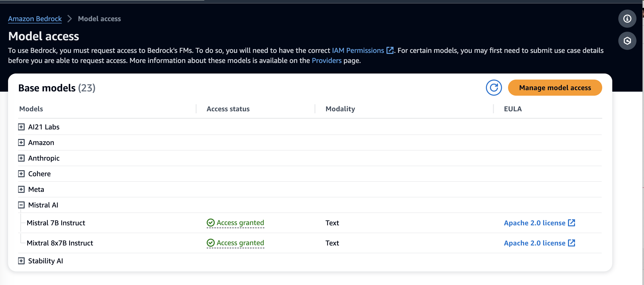Expand the AI21 Labs provider row

click(x=21, y=127)
